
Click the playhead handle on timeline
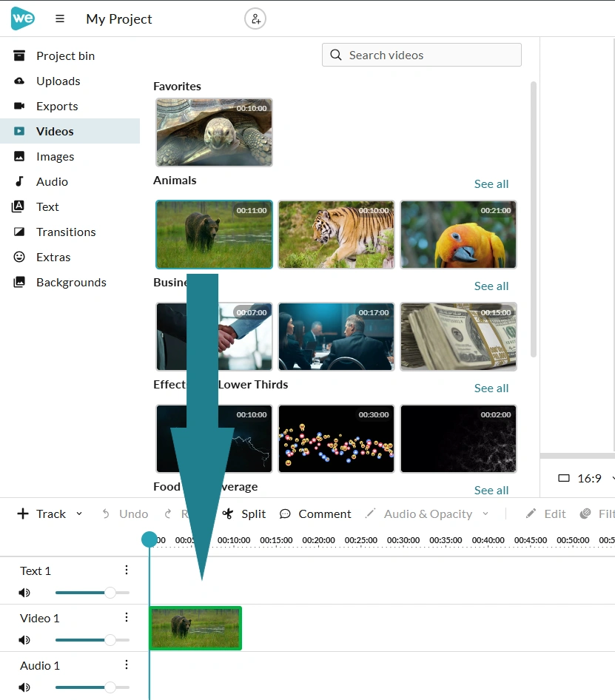coord(149,539)
